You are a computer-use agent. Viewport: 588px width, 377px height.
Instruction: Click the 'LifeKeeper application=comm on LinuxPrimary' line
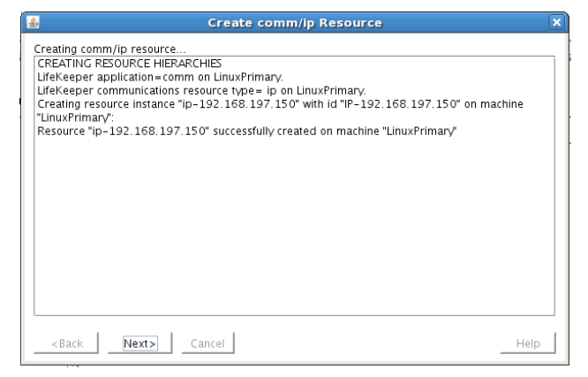coord(160,77)
